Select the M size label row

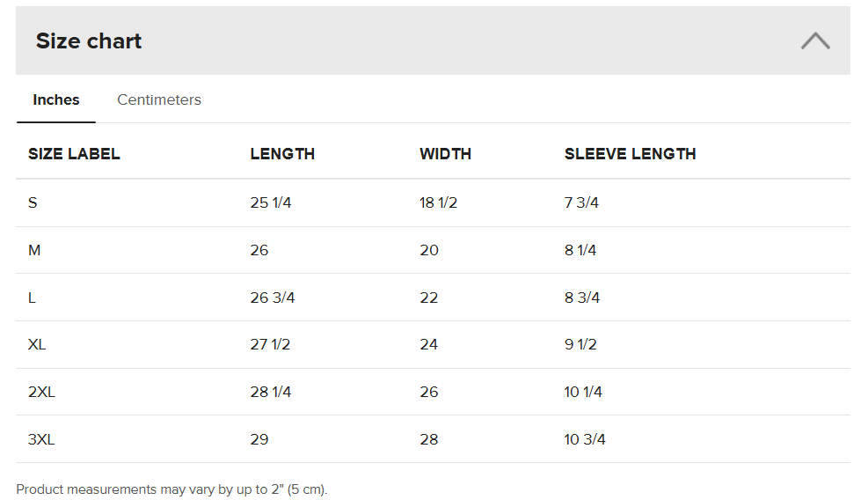(x=35, y=250)
